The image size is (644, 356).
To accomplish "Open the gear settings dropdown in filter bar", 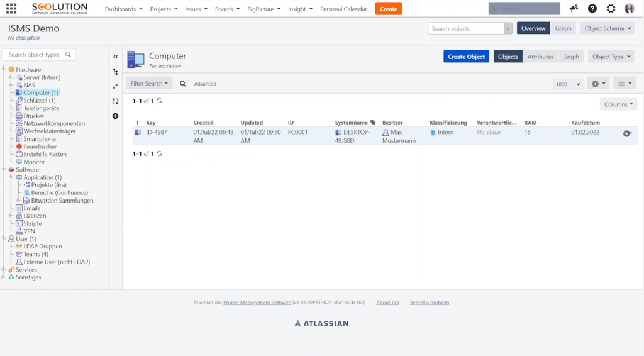I will pos(599,84).
